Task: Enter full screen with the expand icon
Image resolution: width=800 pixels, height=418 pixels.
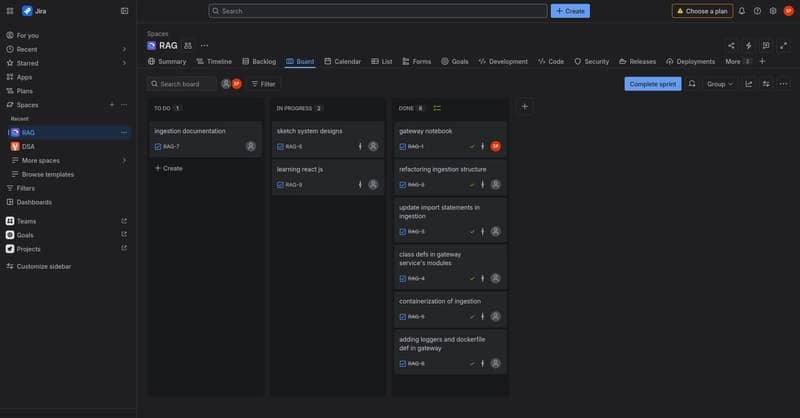Action: pyautogui.click(x=783, y=45)
